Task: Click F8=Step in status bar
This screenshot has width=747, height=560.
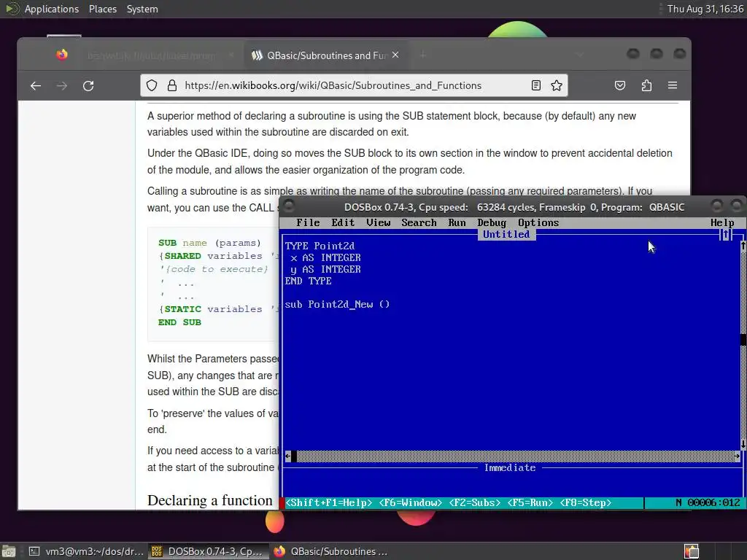Action: (x=586, y=503)
